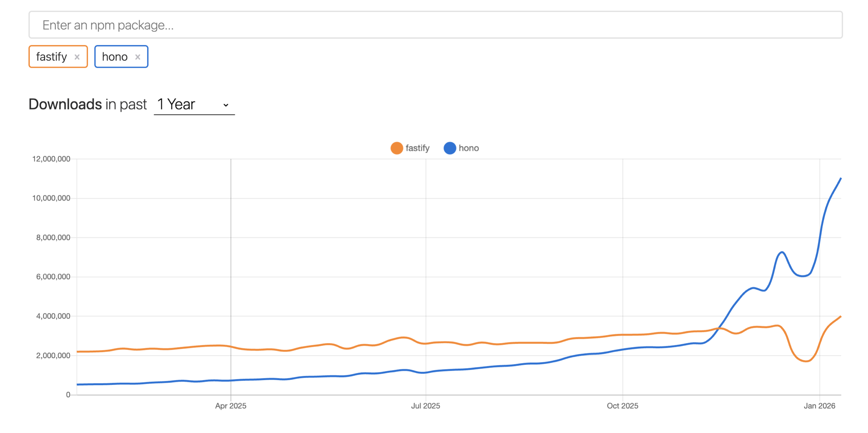Open the 1 Year time range dropdown
This screenshot has width=868, height=433.
pyautogui.click(x=194, y=105)
